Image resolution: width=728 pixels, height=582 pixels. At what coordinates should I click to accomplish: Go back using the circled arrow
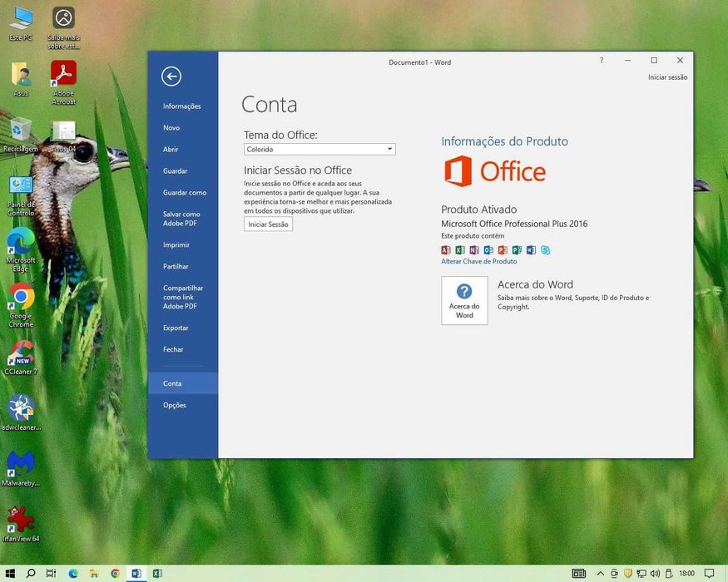(171, 76)
